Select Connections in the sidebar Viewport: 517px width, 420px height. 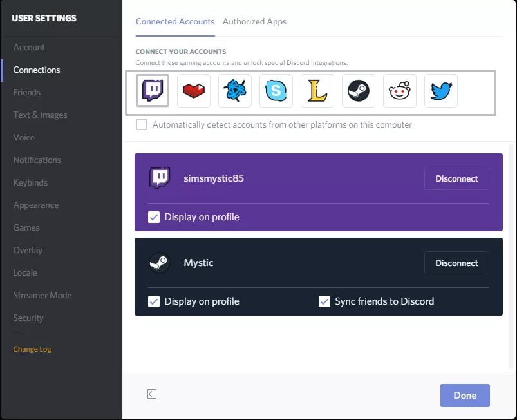coord(37,70)
